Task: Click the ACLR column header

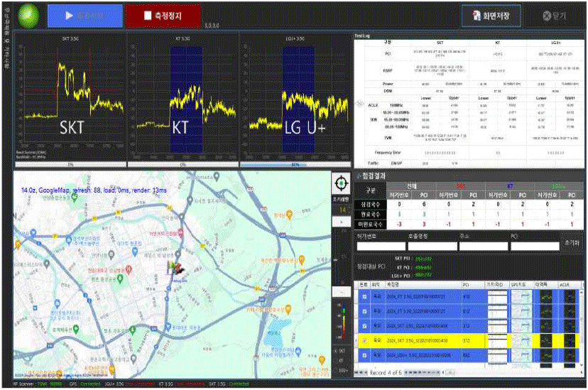Action: point(569,285)
